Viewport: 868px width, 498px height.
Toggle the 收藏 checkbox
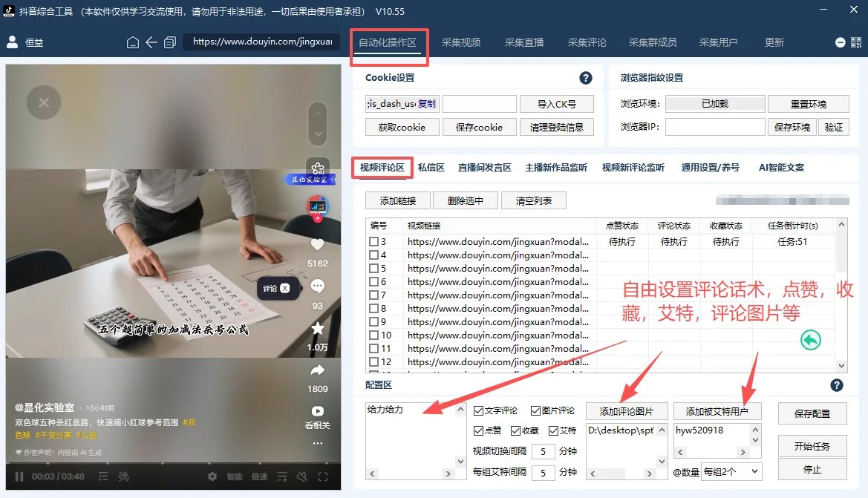515,430
